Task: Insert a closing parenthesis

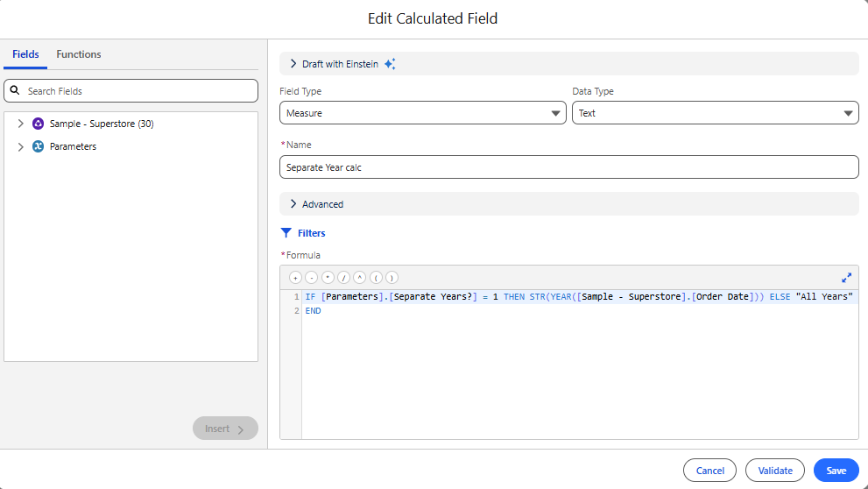Action: click(x=392, y=278)
